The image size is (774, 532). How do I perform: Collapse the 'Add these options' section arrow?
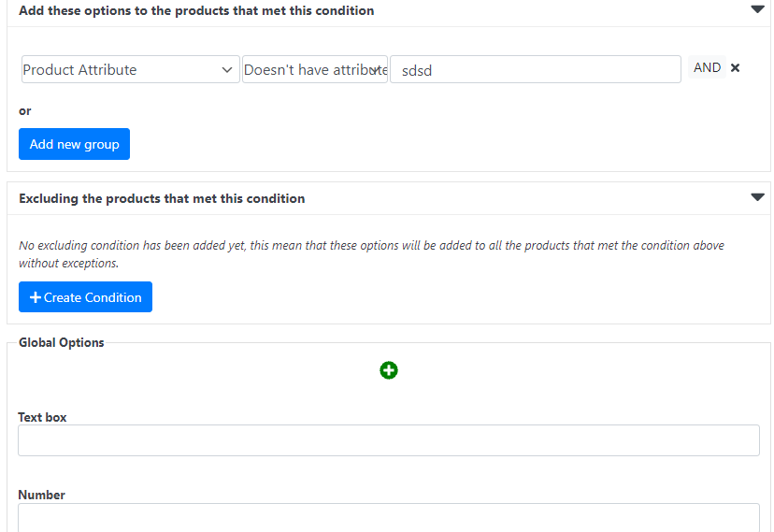coord(757,10)
